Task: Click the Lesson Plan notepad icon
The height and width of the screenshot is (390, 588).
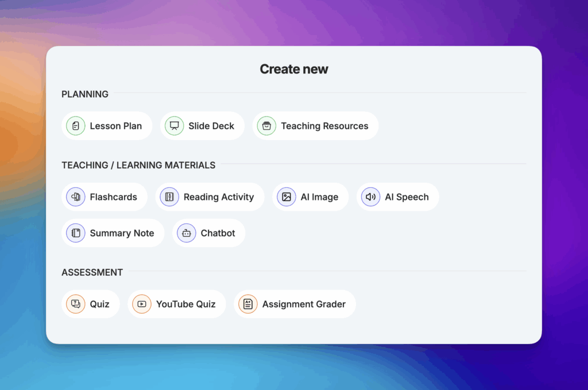Action: [75, 126]
